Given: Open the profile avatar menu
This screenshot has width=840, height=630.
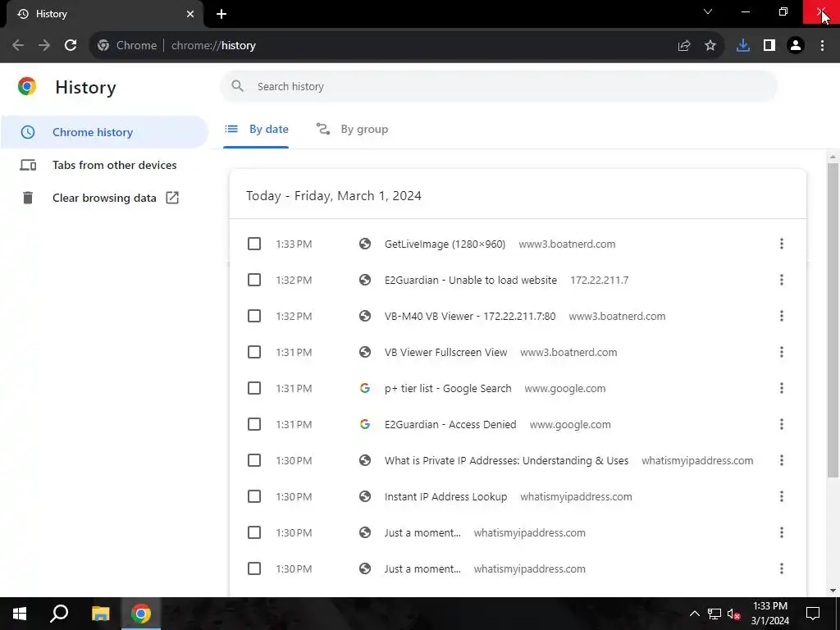Looking at the screenshot, I should [x=796, y=46].
